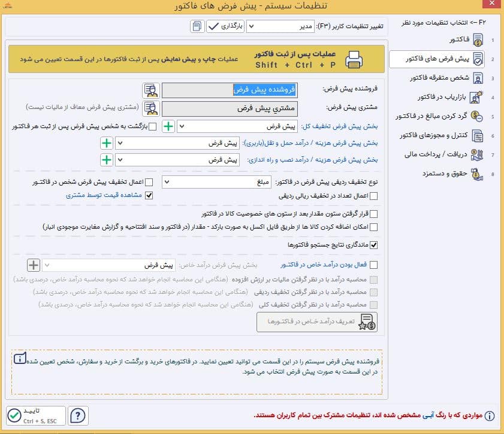The image size is (504, 434).
Task: Open the حمل و نقل section dropdown
Action: (x=177, y=143)
